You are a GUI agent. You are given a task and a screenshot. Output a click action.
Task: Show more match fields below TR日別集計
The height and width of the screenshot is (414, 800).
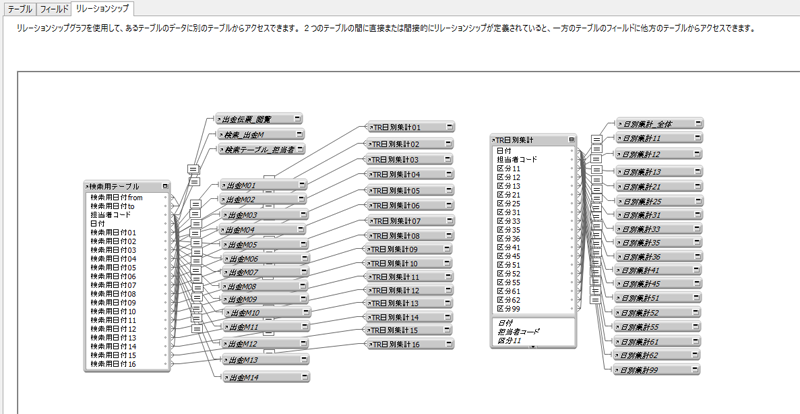click(533, 347)
